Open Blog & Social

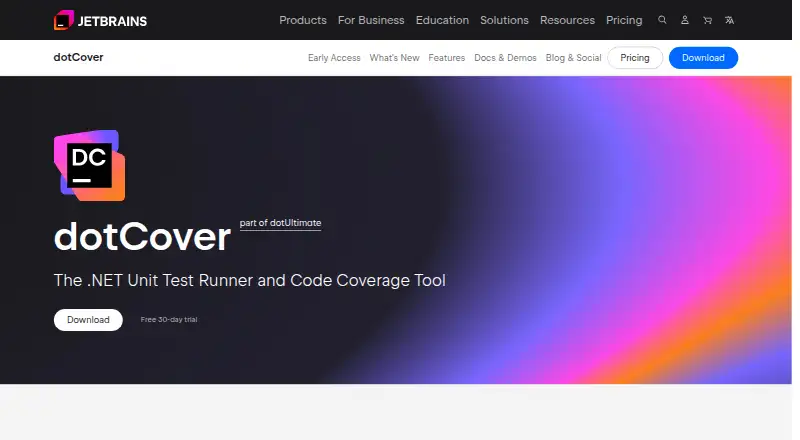pos(573,58)
